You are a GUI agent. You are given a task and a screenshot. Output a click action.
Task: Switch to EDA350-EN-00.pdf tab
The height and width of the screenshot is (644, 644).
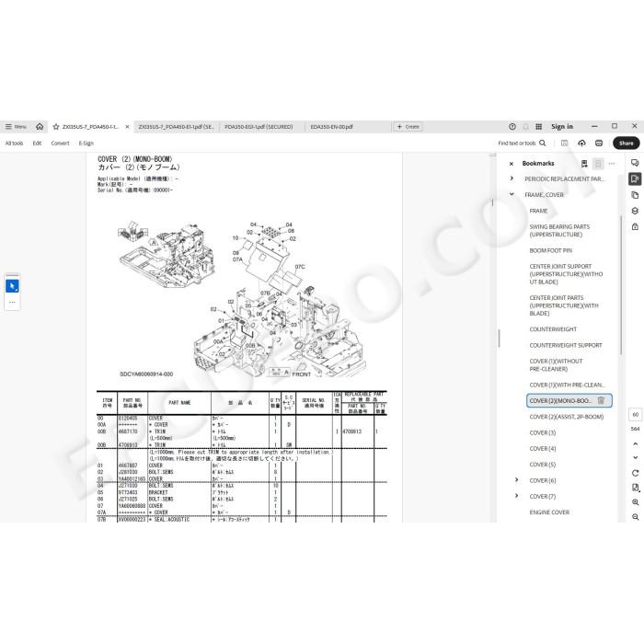[x=332, y=127]
